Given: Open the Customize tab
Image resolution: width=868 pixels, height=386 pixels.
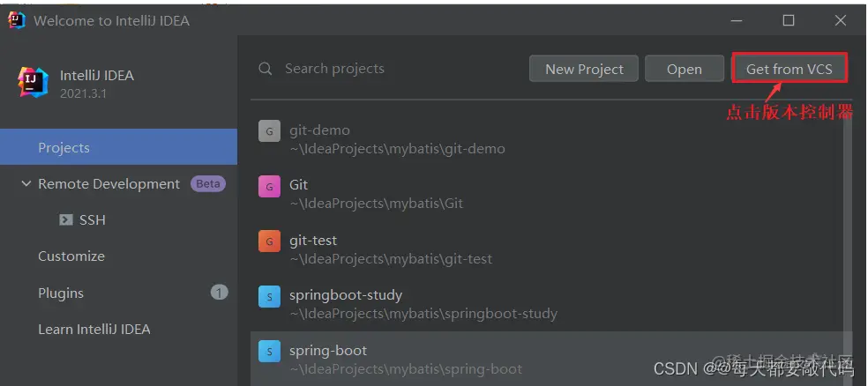Looking at the screenshot, I should [x=71, y=256].
